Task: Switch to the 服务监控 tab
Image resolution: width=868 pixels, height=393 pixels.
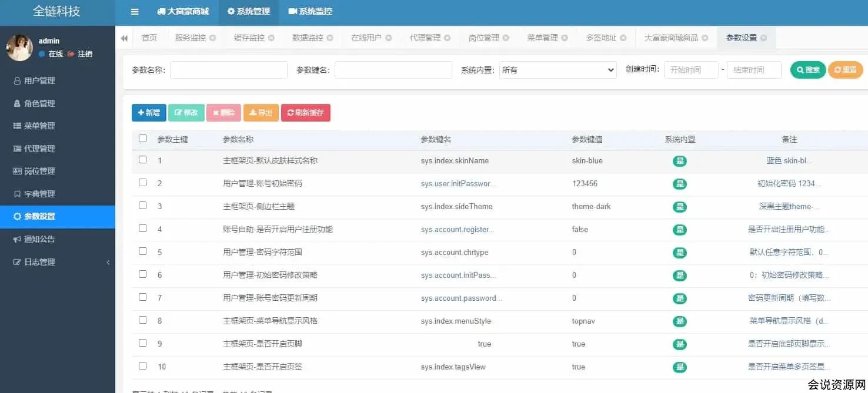Action: click(x=191, y=38)
